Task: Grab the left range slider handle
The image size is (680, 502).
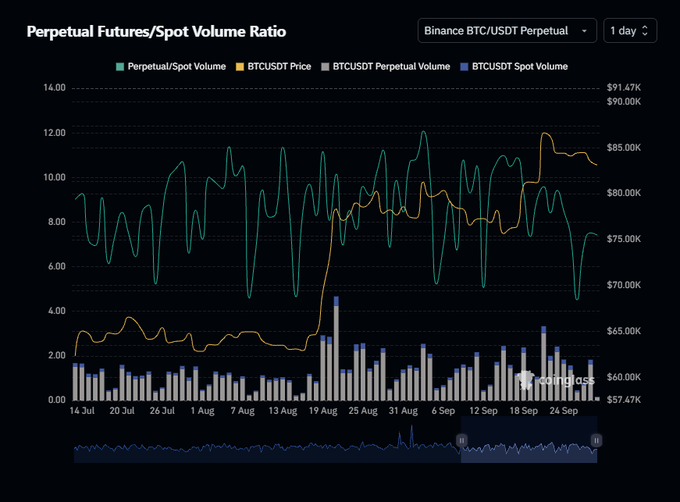Action: pyautogui.click(x=461, y=440)
